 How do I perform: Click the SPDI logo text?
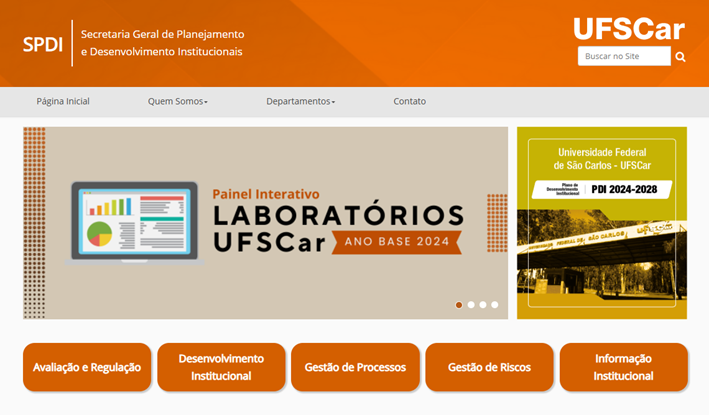click(x=43, y=44)
